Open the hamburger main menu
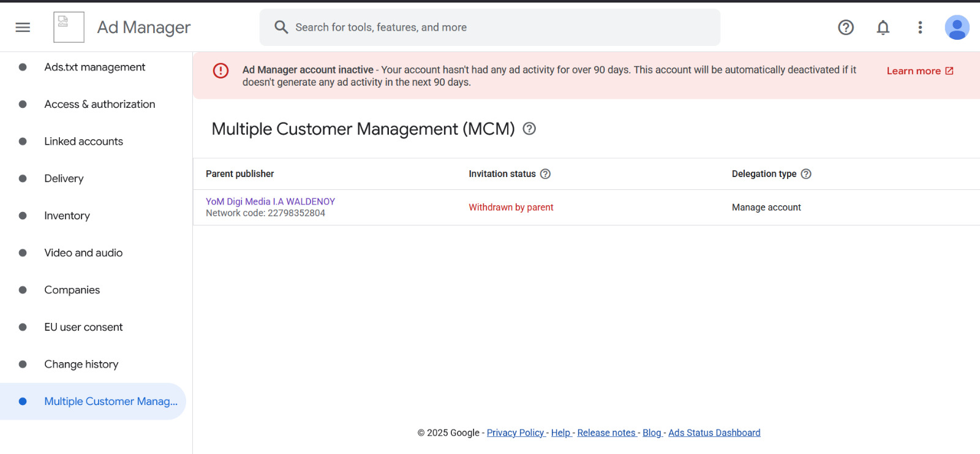980x454 pixels. 23,27
